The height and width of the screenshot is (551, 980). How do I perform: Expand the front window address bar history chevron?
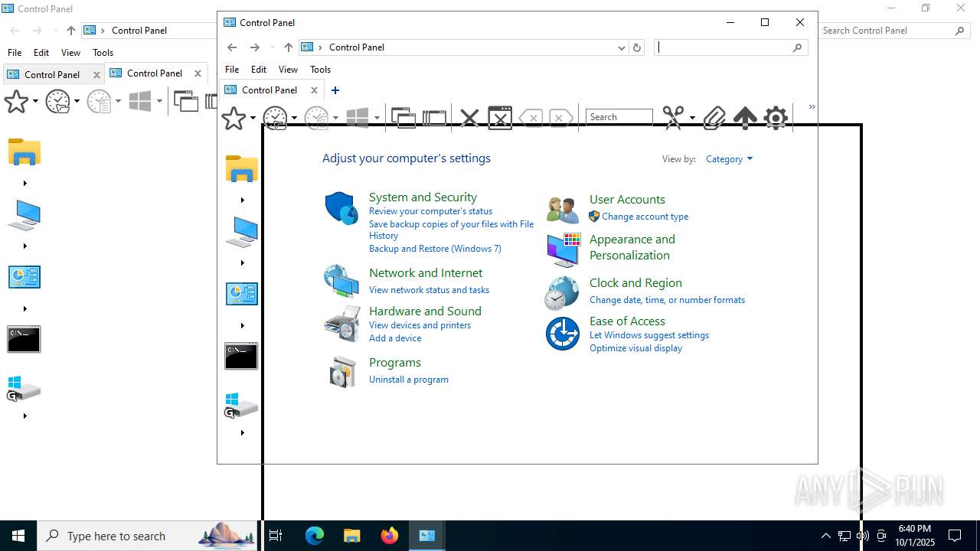tap(622, 47)
